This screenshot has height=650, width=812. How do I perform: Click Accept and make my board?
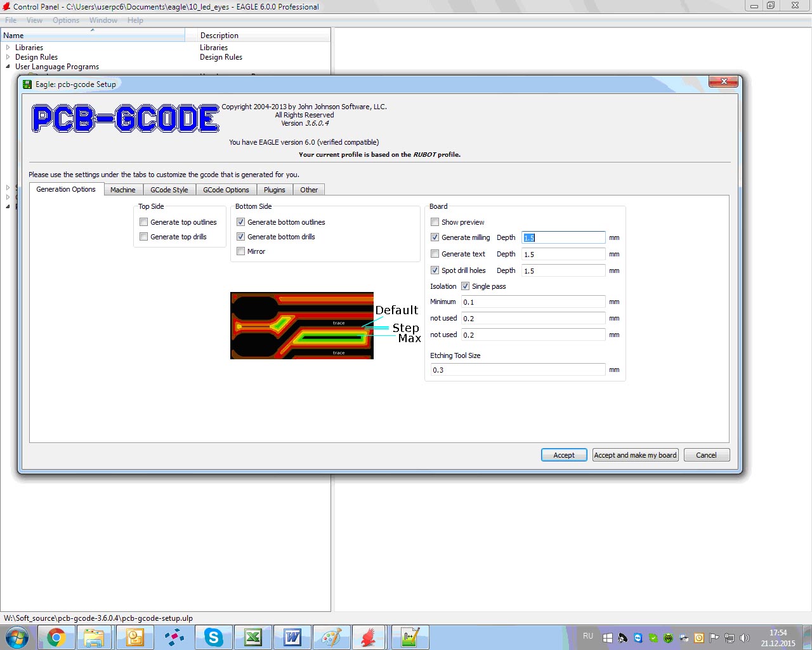coord(635,455)
